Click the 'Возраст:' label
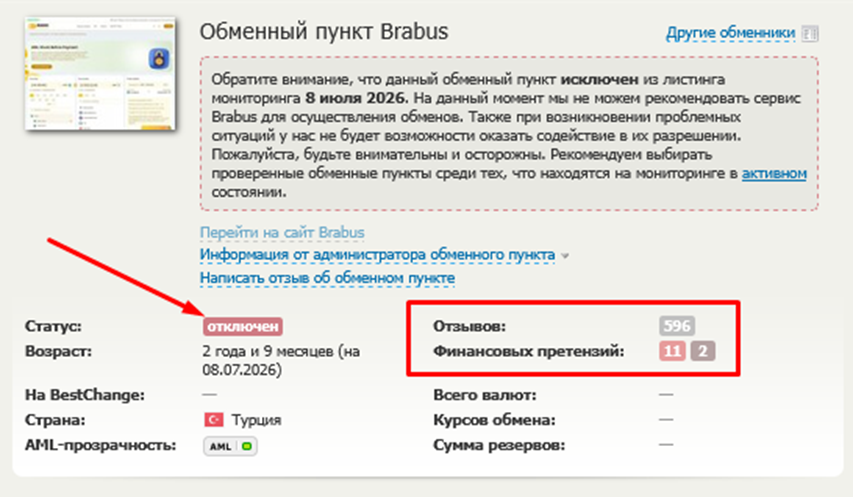This screenshot has height=497, width=853. coord(58,351)
